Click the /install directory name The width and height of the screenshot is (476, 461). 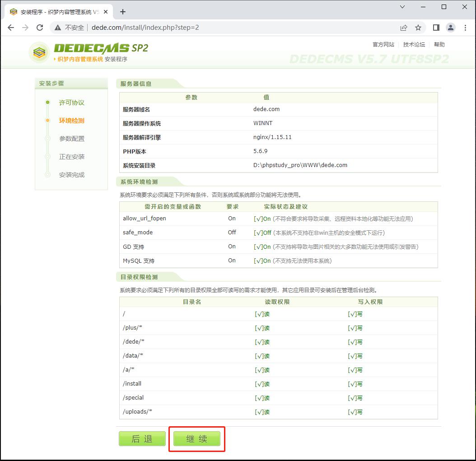click(x=132, y=384)
